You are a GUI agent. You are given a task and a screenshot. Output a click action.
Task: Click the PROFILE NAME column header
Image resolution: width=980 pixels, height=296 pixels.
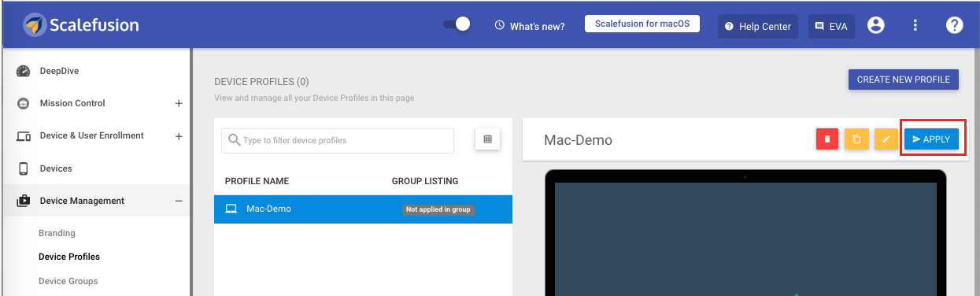(257, 181)
